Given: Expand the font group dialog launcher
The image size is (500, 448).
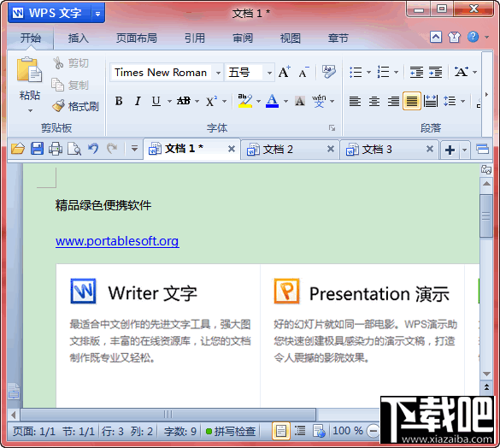Looking at the screenshot, I should coord(332,128).
